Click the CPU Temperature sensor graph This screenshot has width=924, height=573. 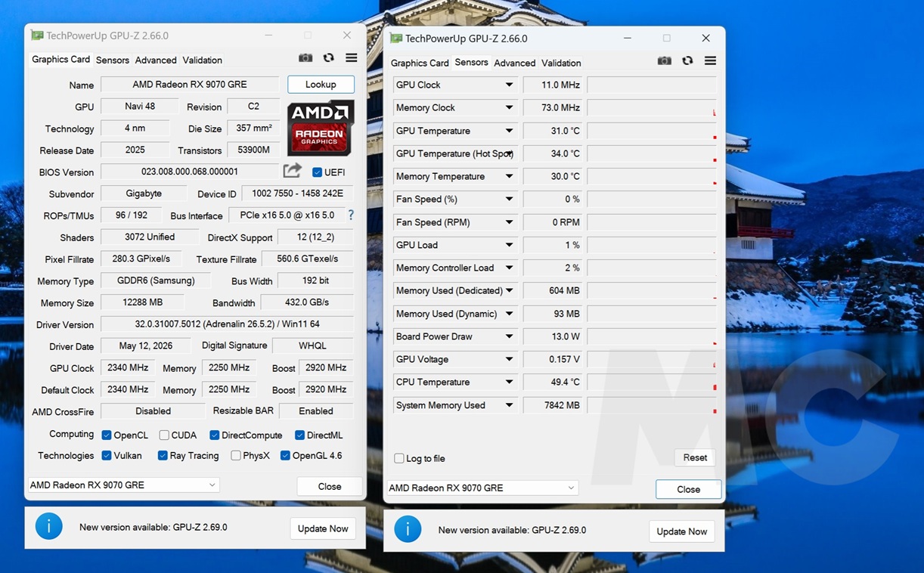click(x=652, y=382)
